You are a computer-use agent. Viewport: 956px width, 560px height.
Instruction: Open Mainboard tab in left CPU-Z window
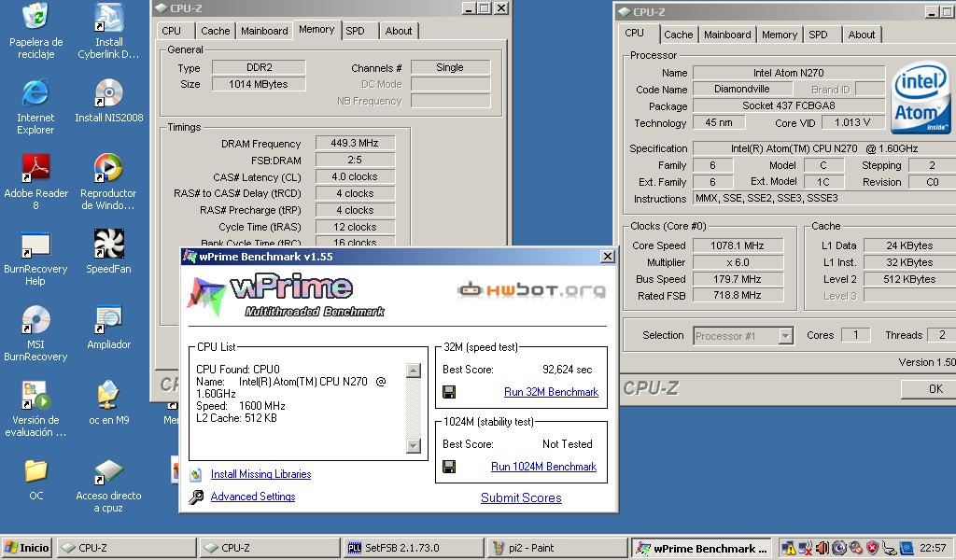264,31
